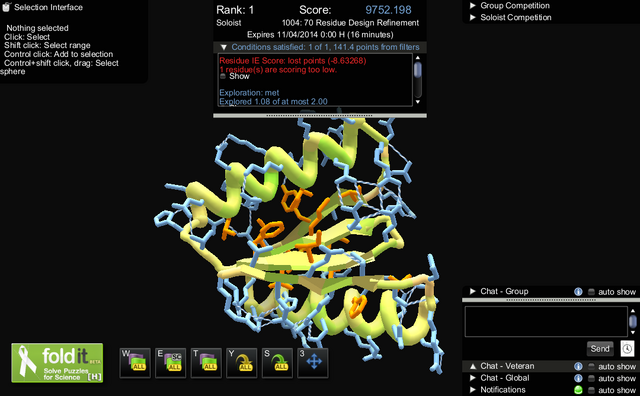Viewport: 640px width, 396px height.
Task: Click the info icon for Chat - Global
Action: pos(578,378)
